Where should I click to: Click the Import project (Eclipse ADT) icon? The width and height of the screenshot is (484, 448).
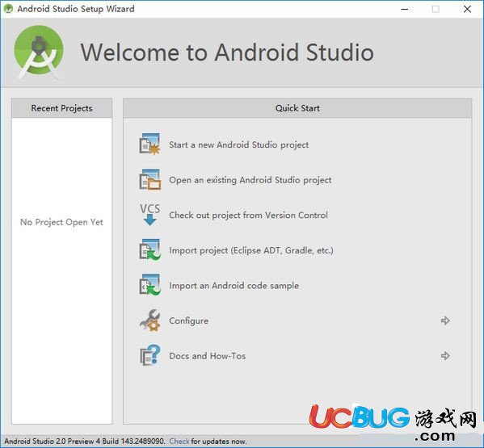[x=149, y=249]
